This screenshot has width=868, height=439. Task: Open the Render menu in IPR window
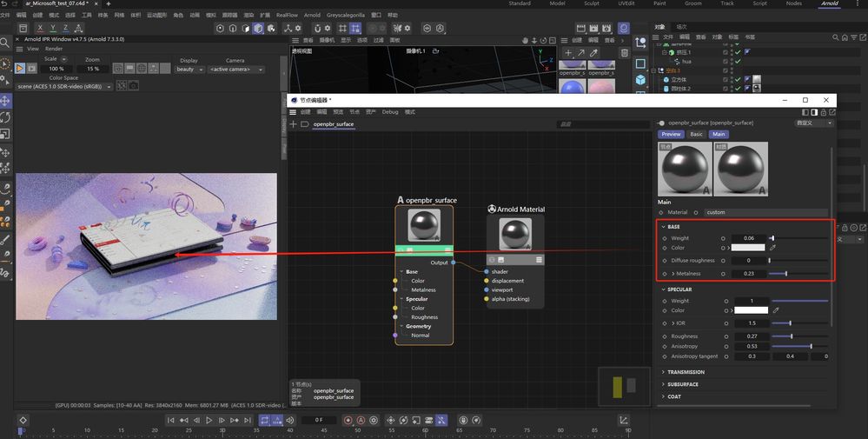(54, 49)
